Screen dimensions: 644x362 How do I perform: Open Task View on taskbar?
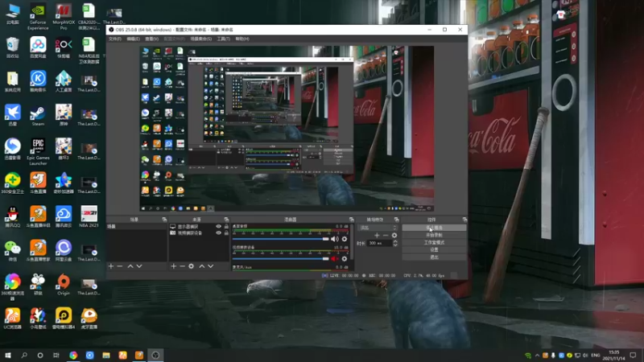point(56,356)
